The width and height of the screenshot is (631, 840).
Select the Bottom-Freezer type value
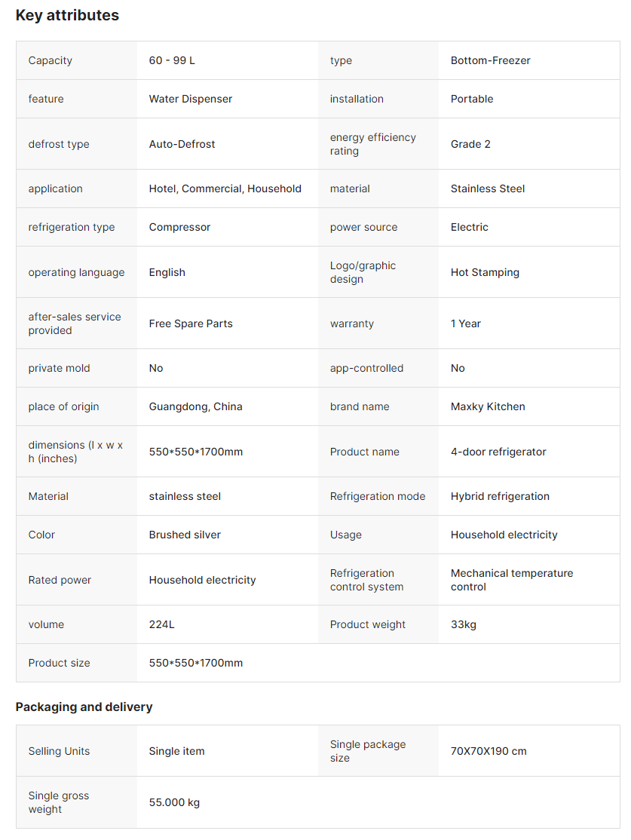[x=490, y=60]
